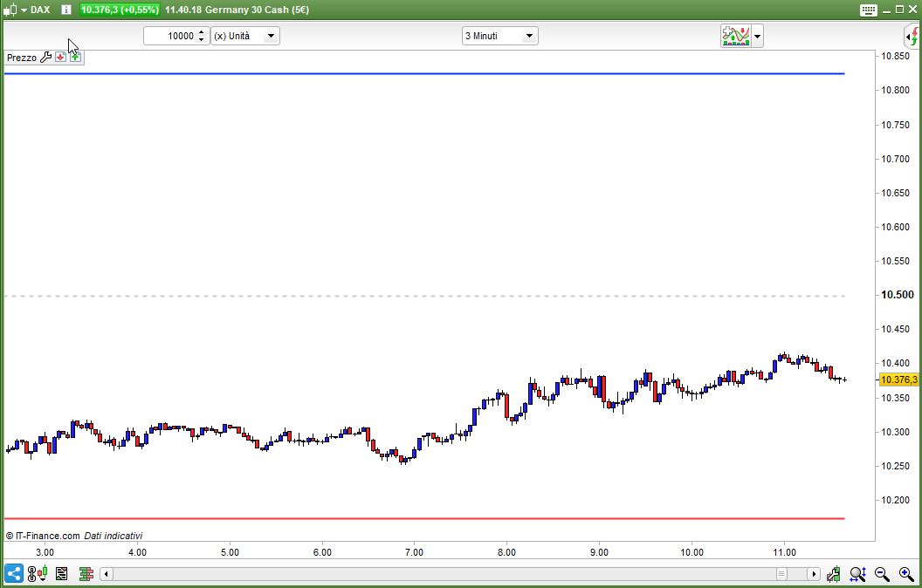The height and width of the screenshot is (588, 922).
Task: Decrease quantity with the down stepper arrow
Action: pos(202,40)
